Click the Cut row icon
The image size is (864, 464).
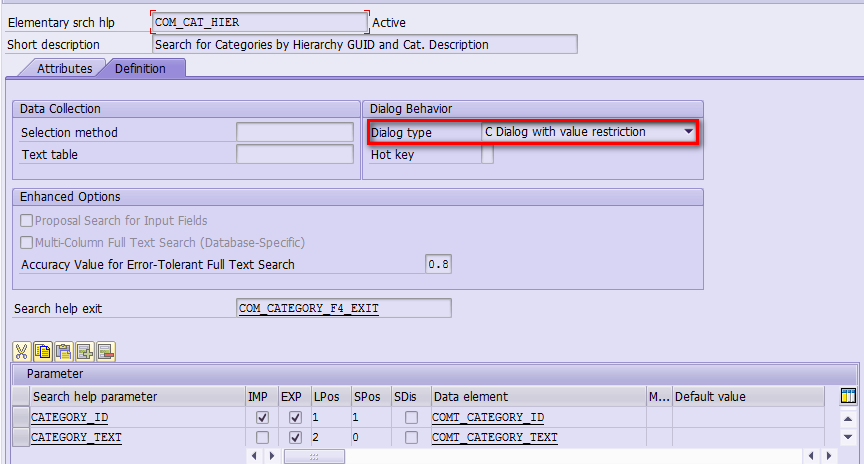[21, 352]
